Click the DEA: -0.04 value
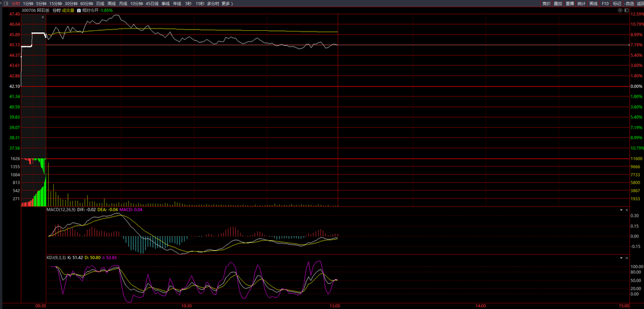Screen dimensions: 644x309 tap(107, 210)
